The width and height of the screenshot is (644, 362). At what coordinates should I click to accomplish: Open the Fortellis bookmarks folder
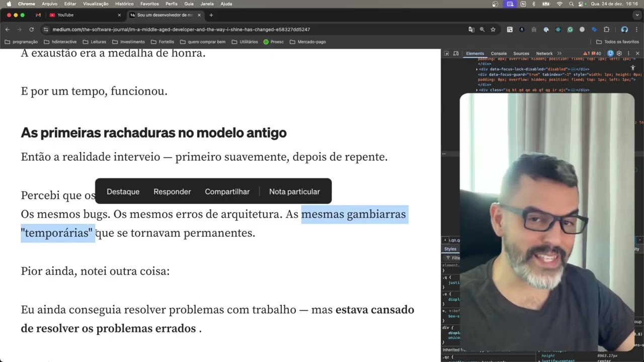pyautogui.click(x=162, y=42)
